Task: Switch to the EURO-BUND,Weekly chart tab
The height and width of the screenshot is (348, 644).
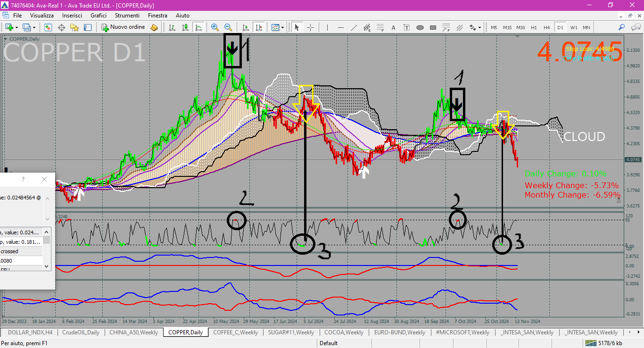Action: tap(400, 332)
